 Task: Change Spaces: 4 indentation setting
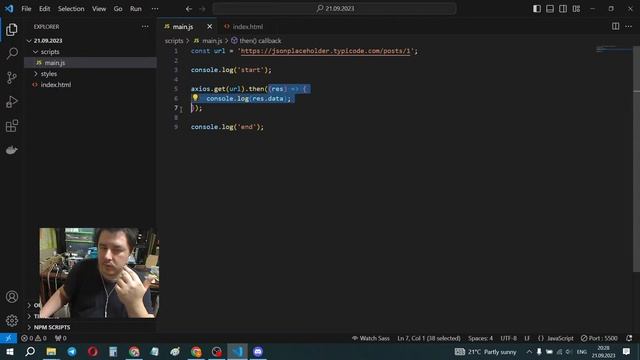tap(480, 338)
